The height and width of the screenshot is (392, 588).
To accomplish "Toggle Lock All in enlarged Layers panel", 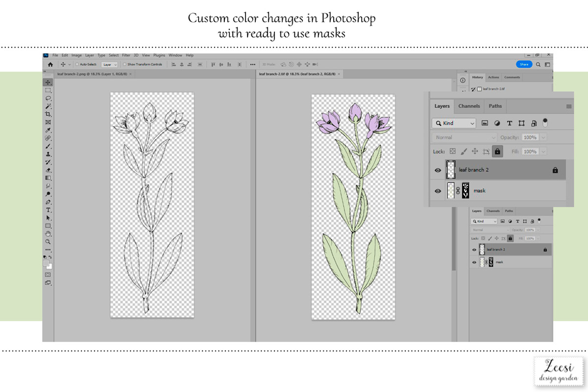I will 498,151.
